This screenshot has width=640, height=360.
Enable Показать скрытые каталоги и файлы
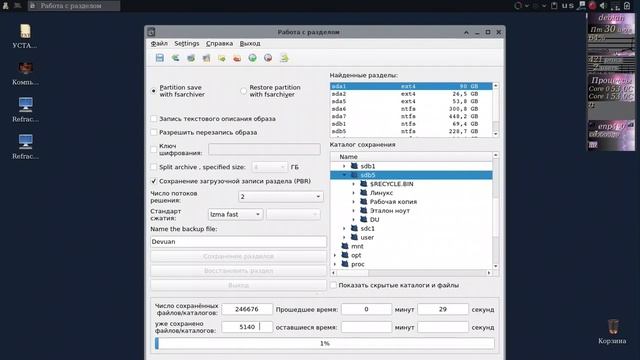click(333, 285)
